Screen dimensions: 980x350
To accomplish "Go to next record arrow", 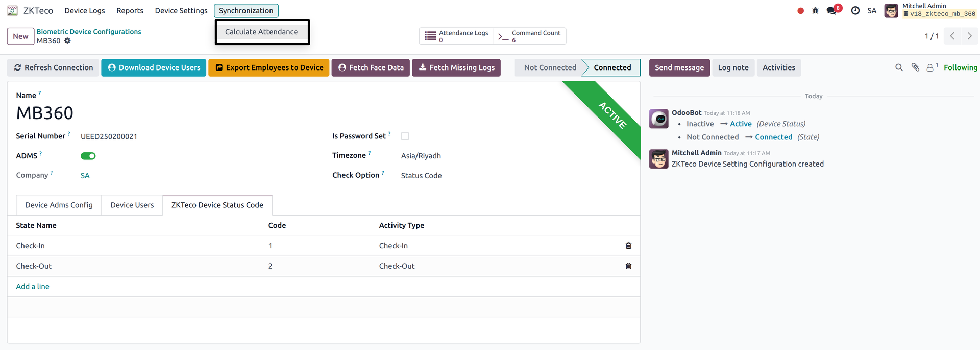I will pos(969,36).
